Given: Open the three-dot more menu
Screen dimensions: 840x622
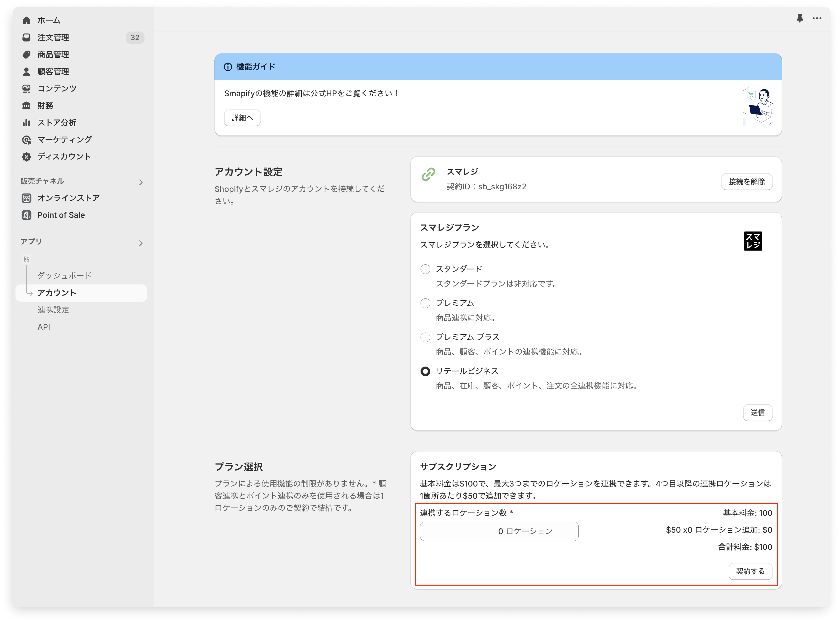Looking at the screenshot, I should coord(817,19).
